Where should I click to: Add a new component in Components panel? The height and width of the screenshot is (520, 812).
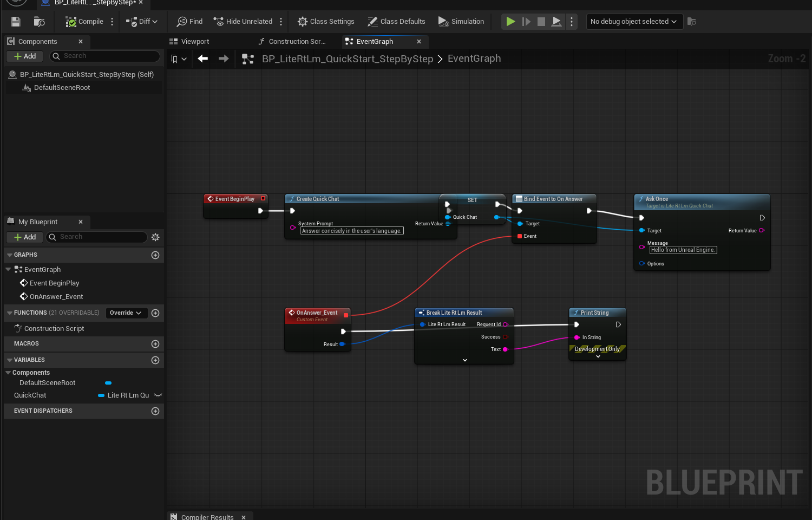coord(24,56)
